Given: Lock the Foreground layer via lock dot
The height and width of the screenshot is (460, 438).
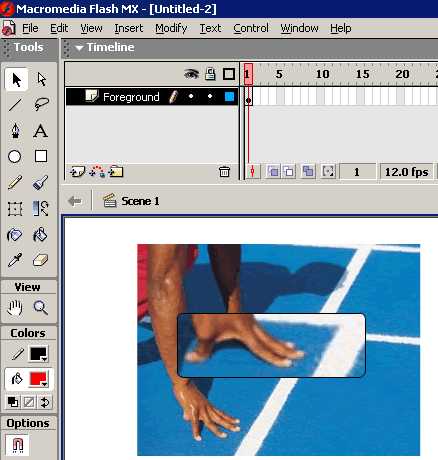Looking at the screenshot, I should coord(210,96).
